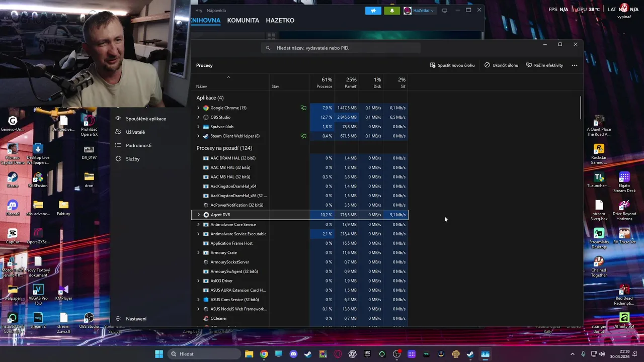Select the Application Frame Host row
Viewport: 644px width, 362px height.
300,243
